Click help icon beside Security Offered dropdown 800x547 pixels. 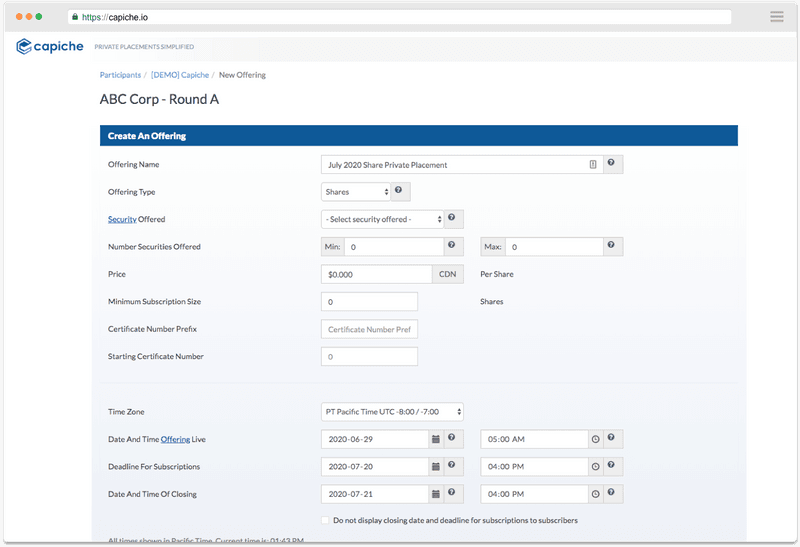point(452,218)
